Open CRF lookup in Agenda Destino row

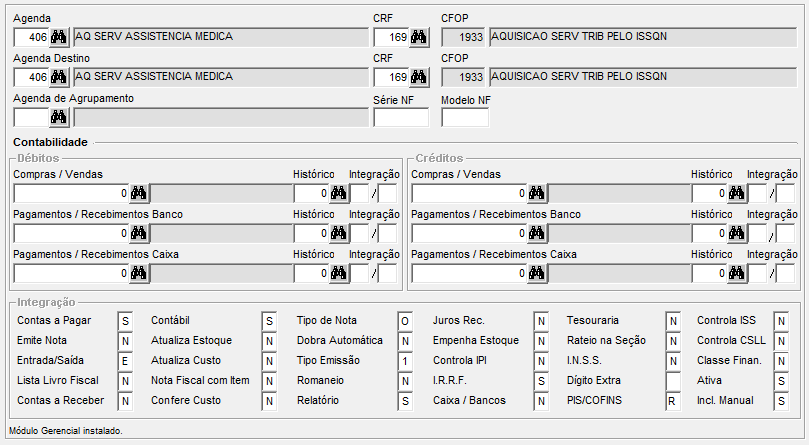(419, 77)
